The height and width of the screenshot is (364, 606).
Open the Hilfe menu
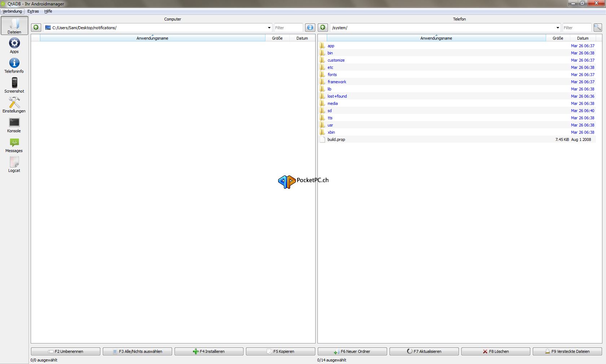pyautogui.click(x=48, y=11)
